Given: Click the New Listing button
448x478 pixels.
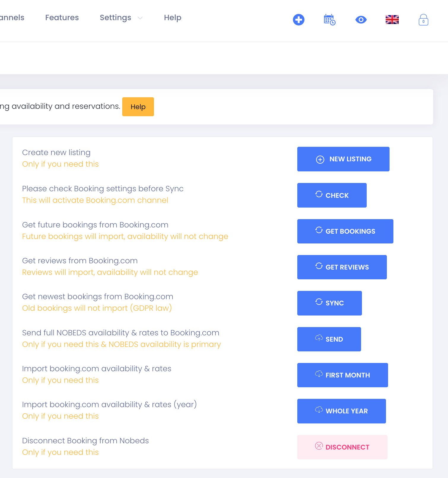Looking at the screenshot, I should (343, 159).
